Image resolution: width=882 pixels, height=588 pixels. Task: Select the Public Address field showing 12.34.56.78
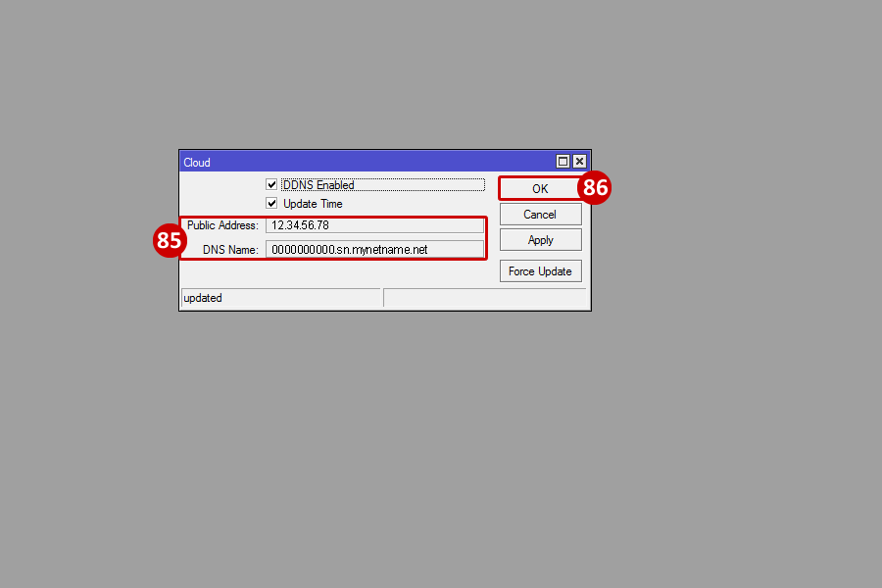374,225
